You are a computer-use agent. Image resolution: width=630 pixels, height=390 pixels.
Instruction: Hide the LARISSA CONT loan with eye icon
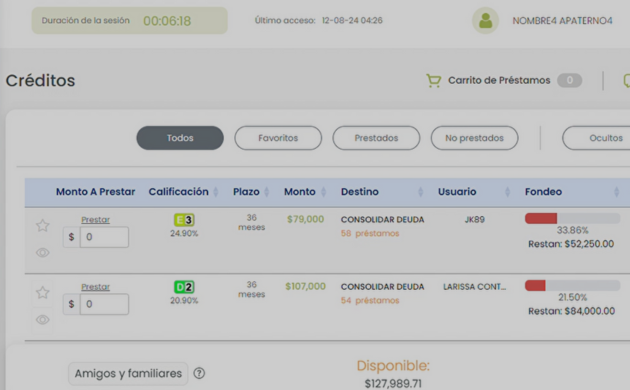coord(43,320)
